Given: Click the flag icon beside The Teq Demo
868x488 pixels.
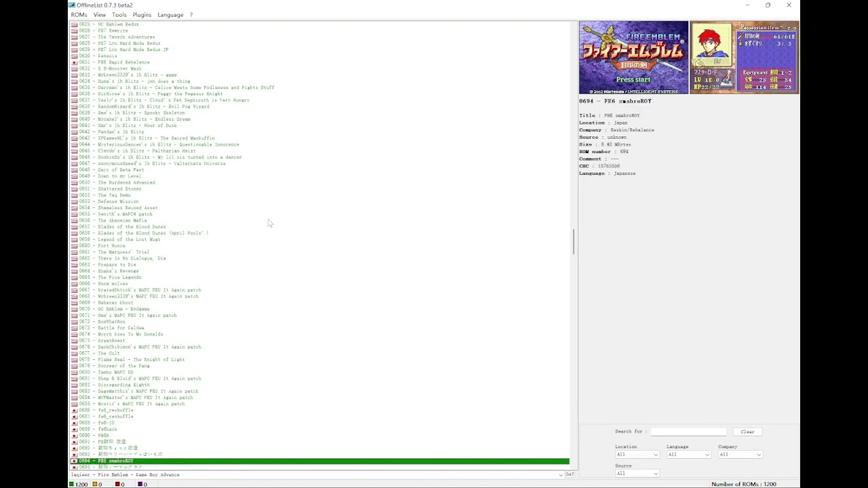Looking at the screenshot, I should 74,195.
